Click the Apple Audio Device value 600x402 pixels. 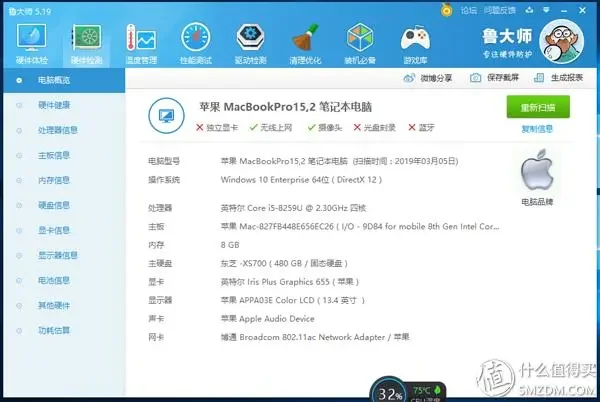267,319
